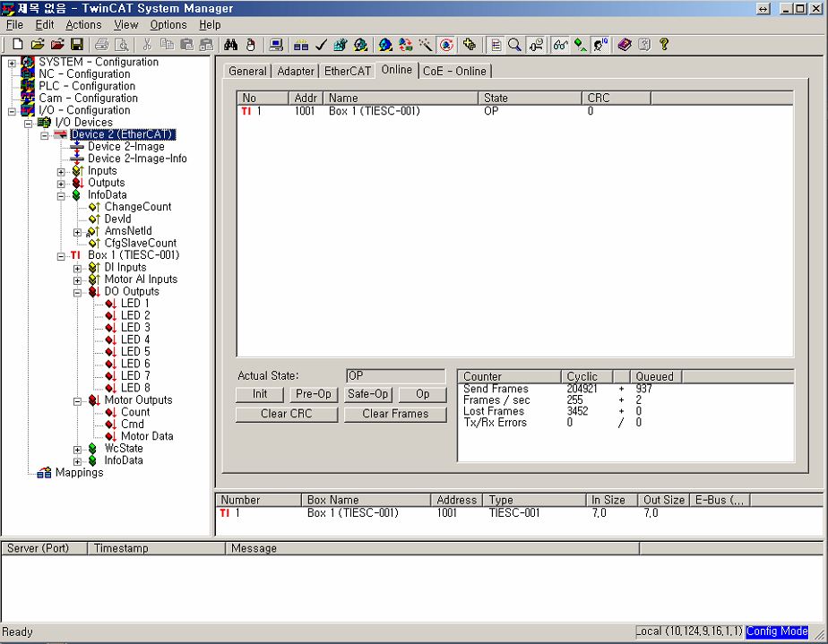The width and height of the screenshot is (828, 644).
Task: Open the Actions menu
Action: [83, 25]
